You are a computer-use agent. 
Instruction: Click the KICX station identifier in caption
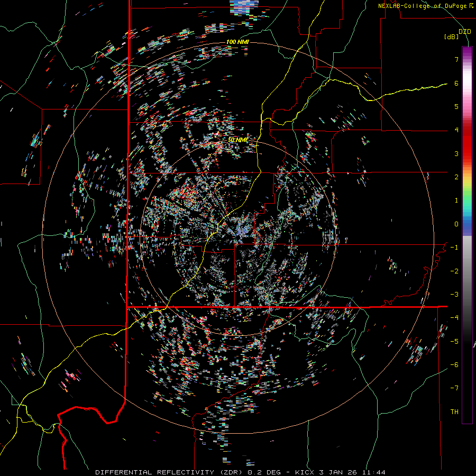(306, 472)
